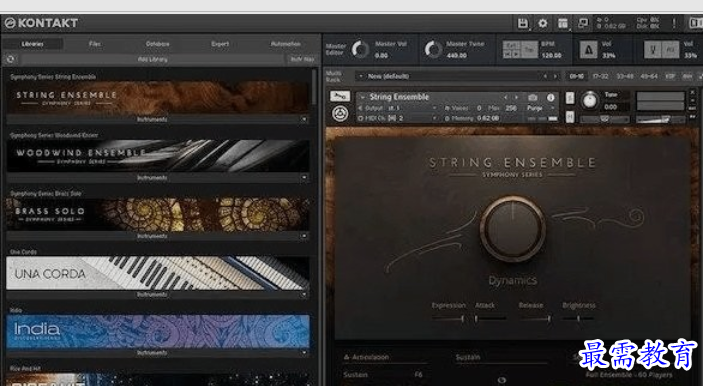Click the Expression slider
The width and height of the screenshot is (703, 386).
(448, 319)
